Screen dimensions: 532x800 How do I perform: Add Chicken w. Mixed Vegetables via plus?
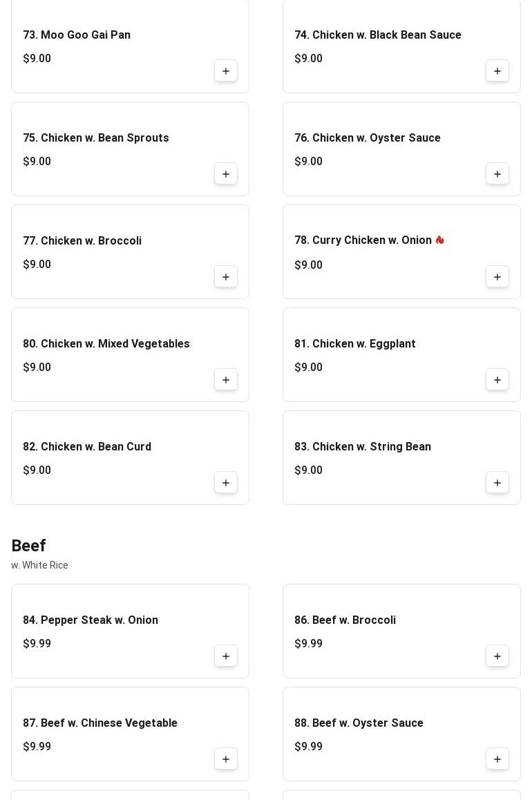pyautogui.click(x=226, y=380)
